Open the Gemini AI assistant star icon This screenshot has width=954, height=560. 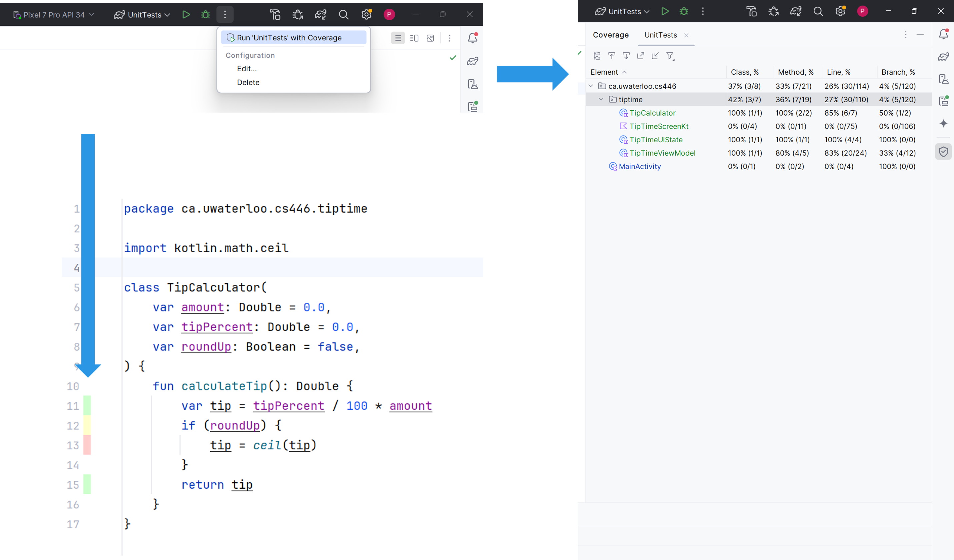click(x=943, y=123)
